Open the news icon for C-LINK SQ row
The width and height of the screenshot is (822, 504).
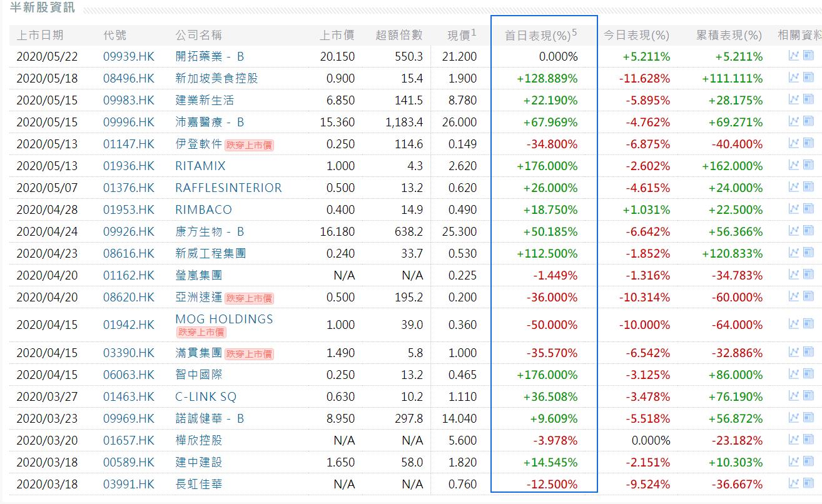pos(808,396)
